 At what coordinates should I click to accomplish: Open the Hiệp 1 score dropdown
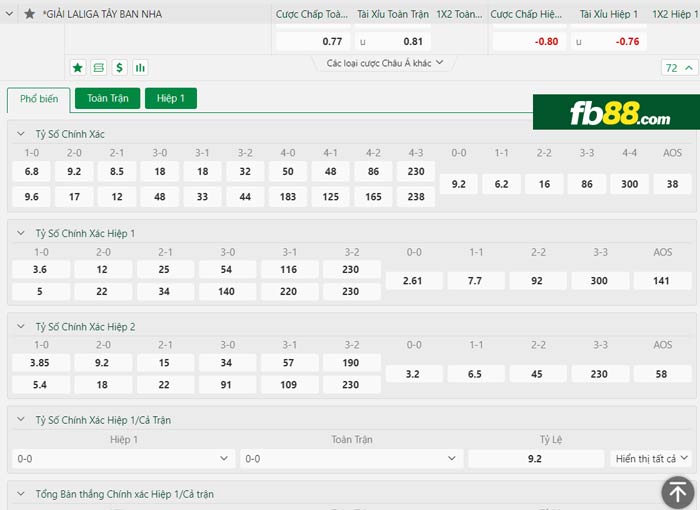coord(123,458)
